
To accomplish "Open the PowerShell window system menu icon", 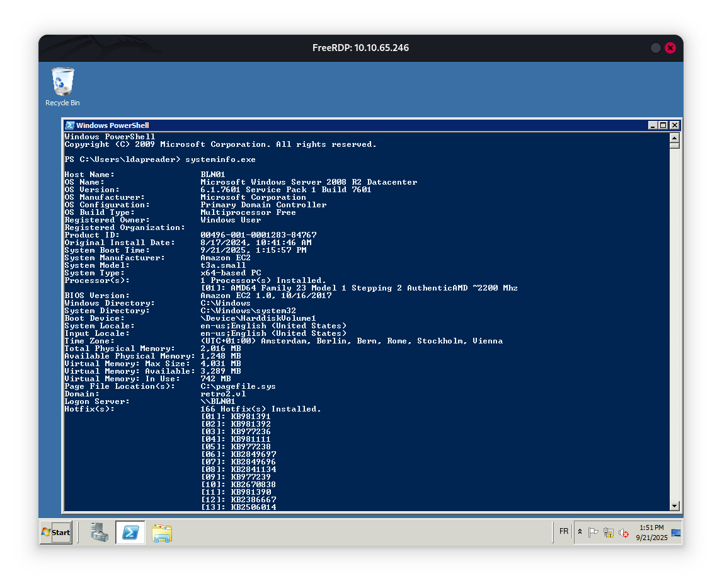I will point(70,125).
